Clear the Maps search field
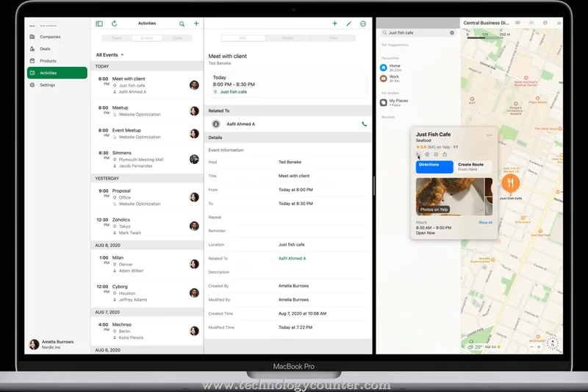This screenshot has height=392, width=588. [x=452, y=33]
